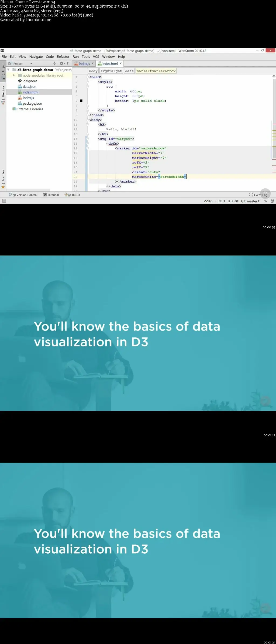Switch to the index.js editor tab
The height and width of the screenshot is (644, 276).
pos(84,64)
